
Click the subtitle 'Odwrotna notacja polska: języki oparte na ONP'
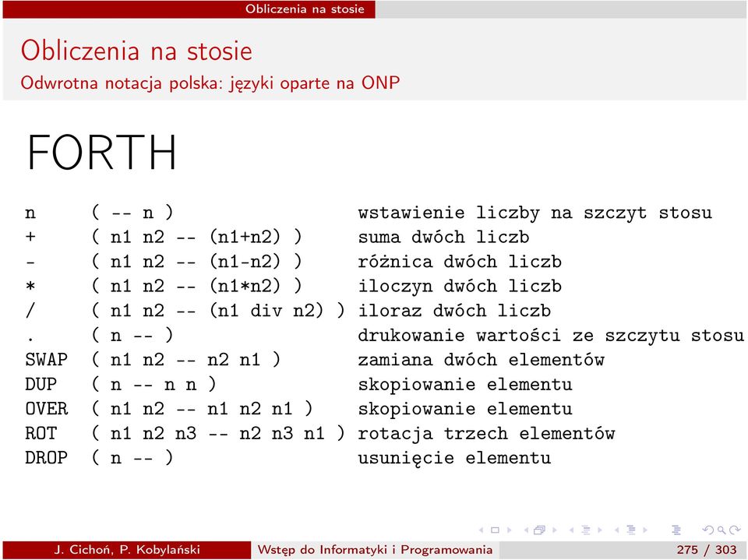coord(210,83)
